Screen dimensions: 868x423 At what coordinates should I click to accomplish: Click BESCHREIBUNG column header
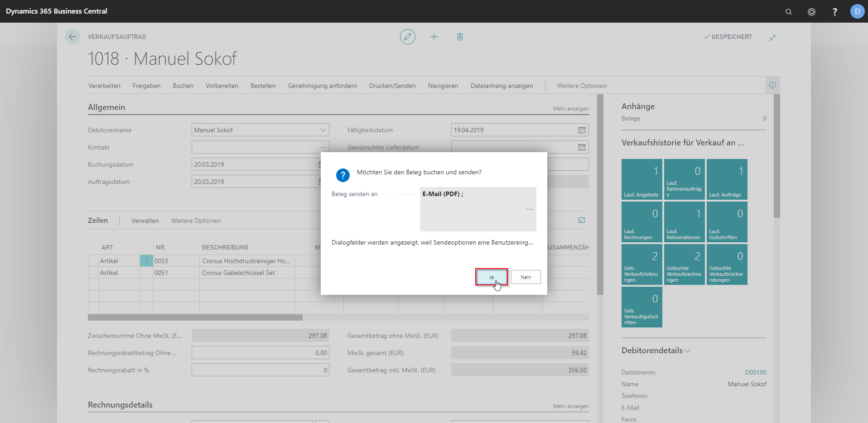tap(225, 247)
